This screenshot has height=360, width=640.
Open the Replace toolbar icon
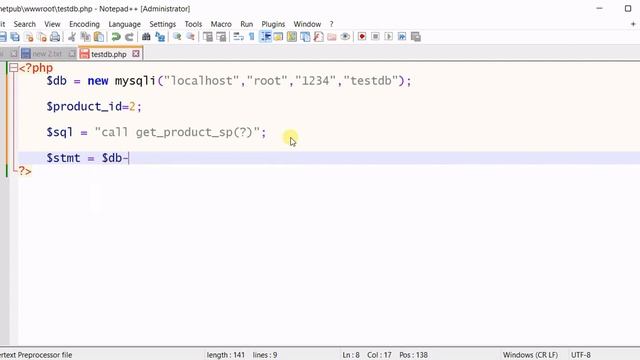click(160, 37)
